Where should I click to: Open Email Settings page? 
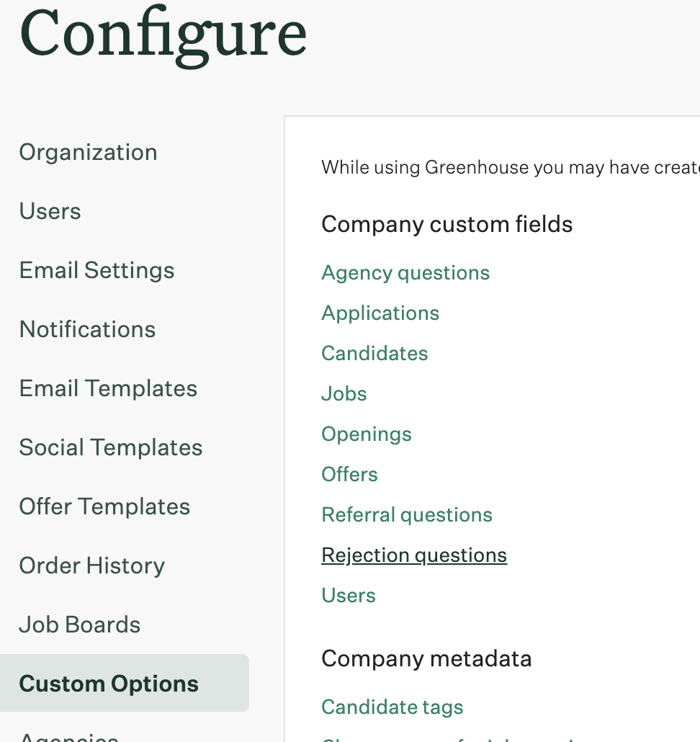tap(97, 271)
